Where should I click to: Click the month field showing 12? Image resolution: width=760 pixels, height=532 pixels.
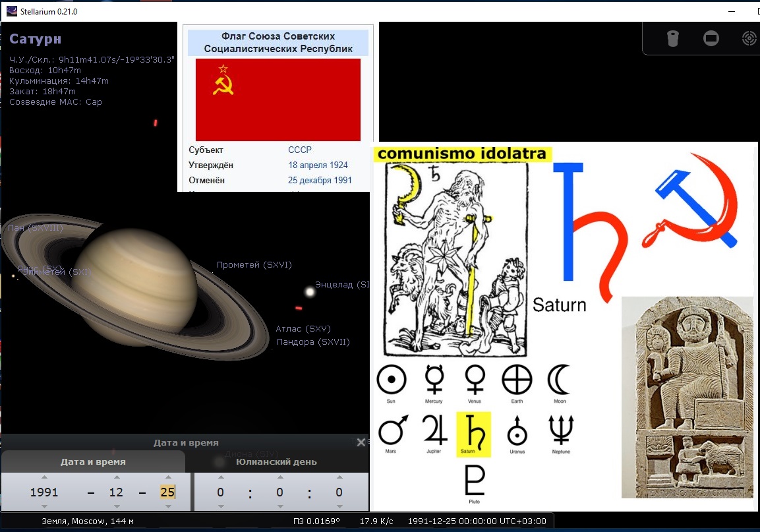(x=116, y=492)
